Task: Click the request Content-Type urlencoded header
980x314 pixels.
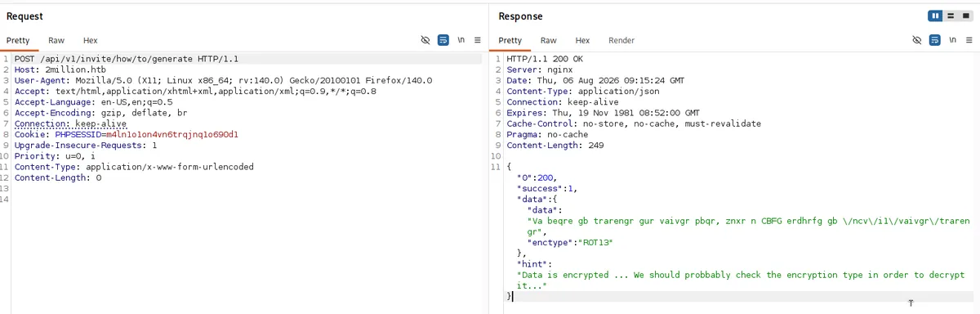Action: click(134, 166)
